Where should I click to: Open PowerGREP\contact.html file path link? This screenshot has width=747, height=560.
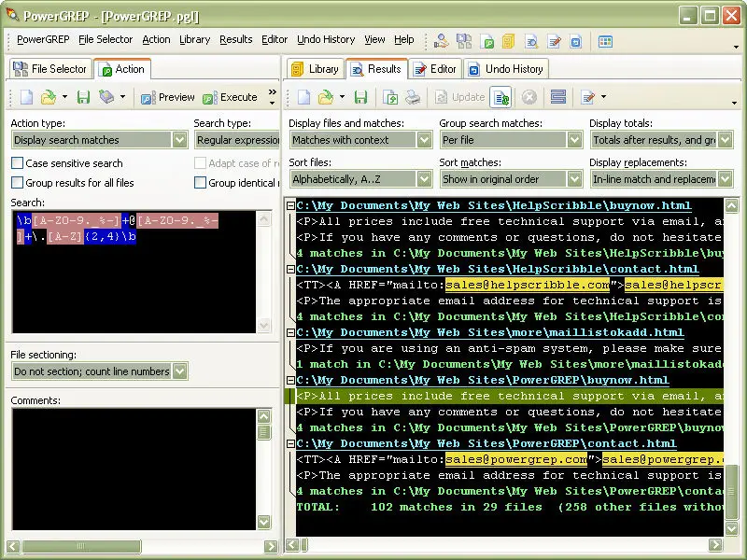click(486, 444)
